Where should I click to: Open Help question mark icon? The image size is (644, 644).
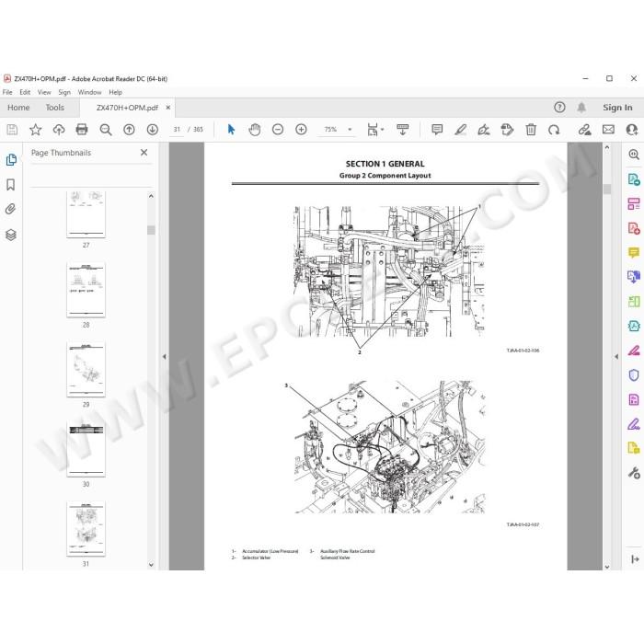tap(559, 108)
